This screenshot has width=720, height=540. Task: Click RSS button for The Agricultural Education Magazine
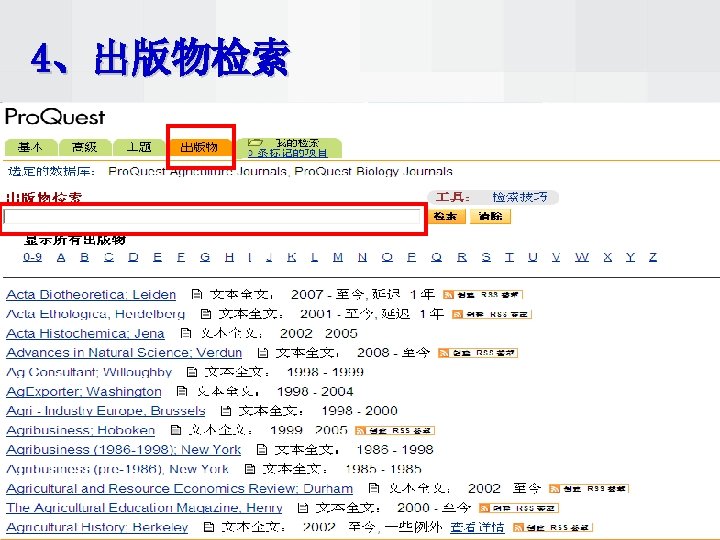(x=518, y=508)
